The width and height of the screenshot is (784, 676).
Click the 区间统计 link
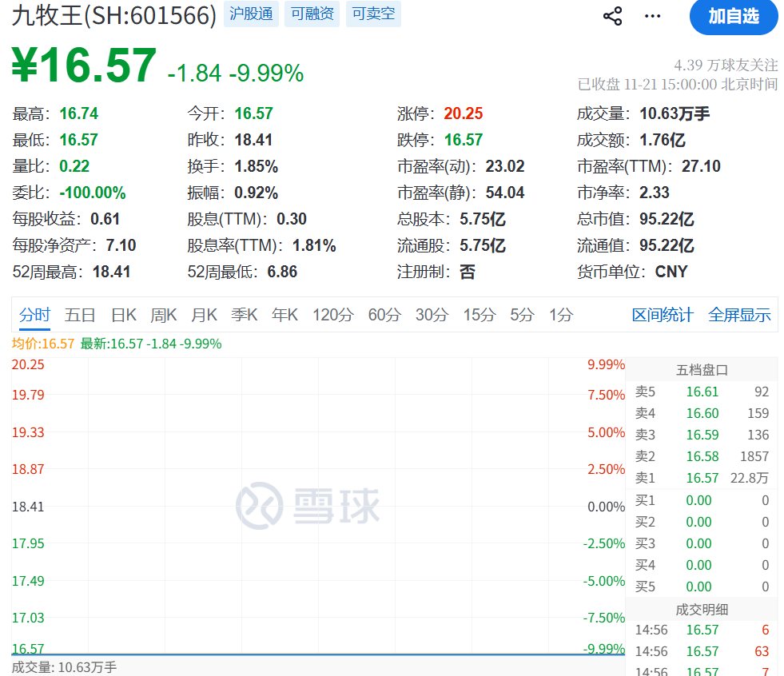click(662, 315)
